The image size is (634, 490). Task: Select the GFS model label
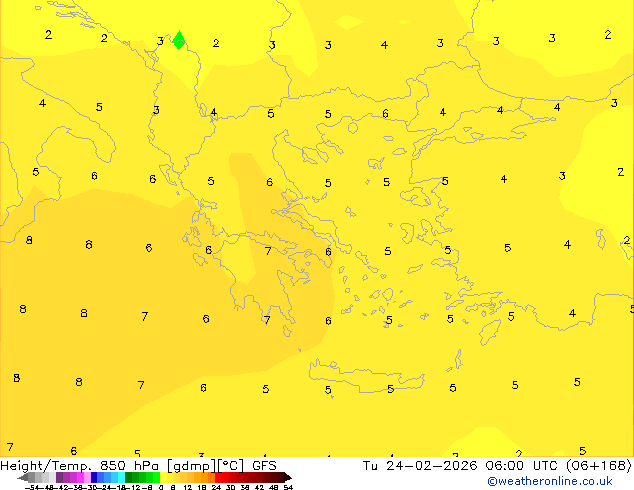pos(264,465)
